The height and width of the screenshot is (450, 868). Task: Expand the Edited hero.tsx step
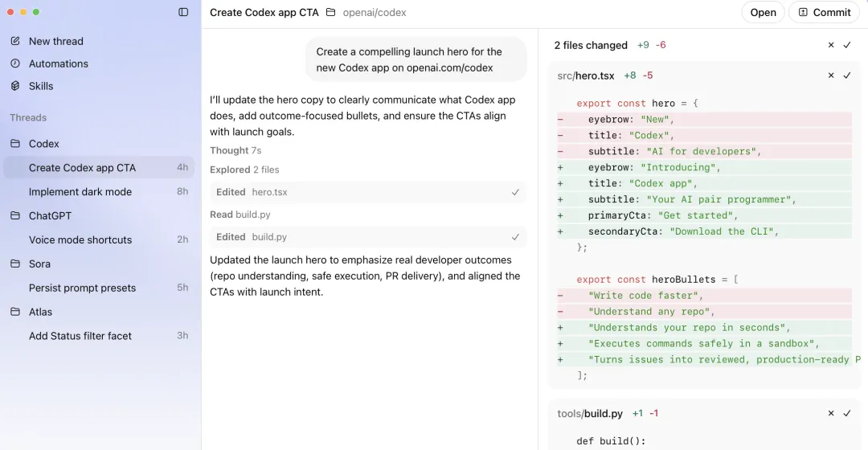point(368,192)
